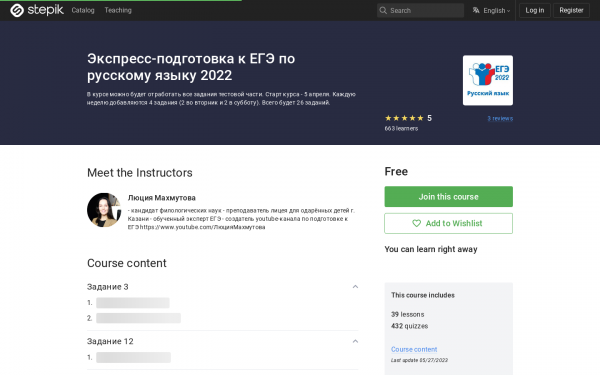Click the Log in button

[535, 10]
